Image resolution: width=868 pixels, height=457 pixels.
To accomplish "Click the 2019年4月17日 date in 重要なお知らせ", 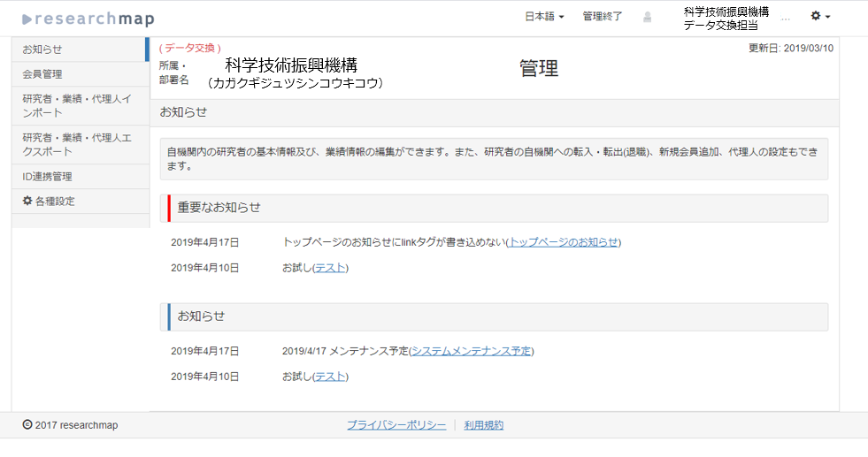I will coord(204,242).
